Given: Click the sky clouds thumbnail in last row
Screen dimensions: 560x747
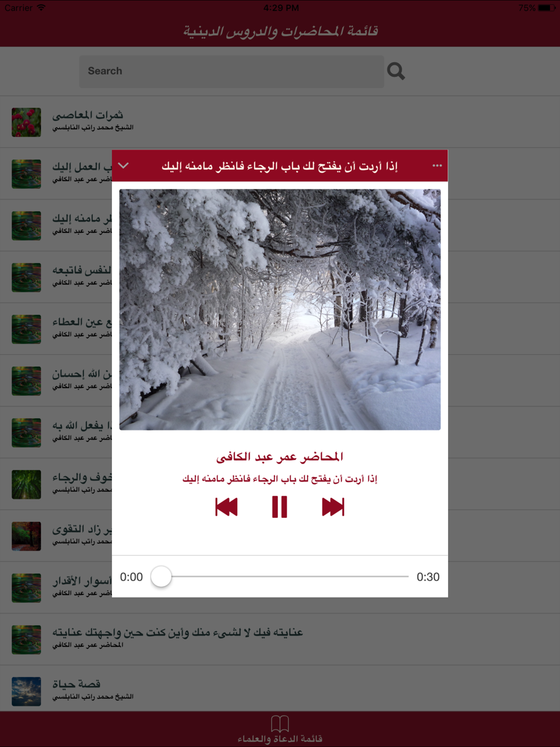Looking at the screenshot, I should (x=26, y=691).
